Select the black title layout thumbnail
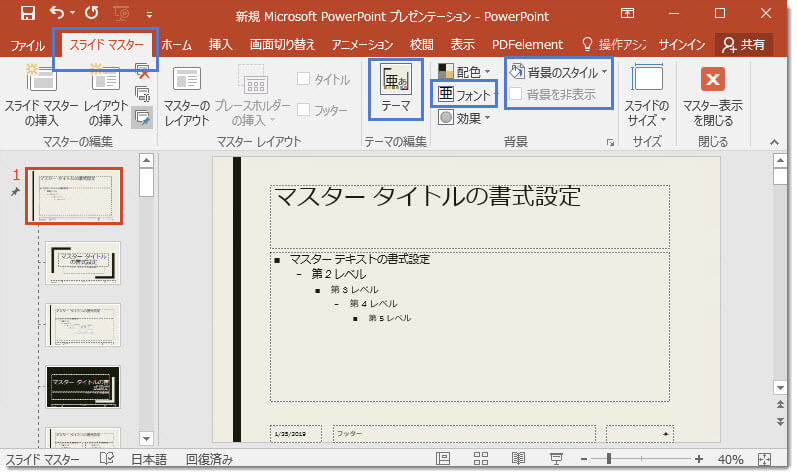797x476 pixels. pos(83,386)
